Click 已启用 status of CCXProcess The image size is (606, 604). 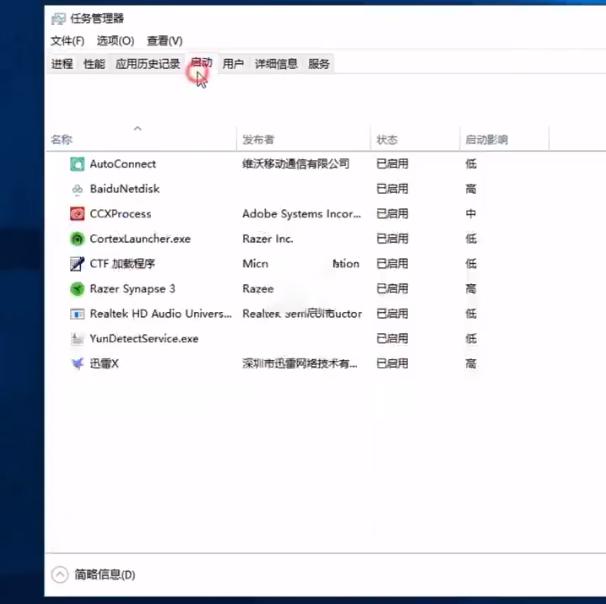click(x=392, y=214)
